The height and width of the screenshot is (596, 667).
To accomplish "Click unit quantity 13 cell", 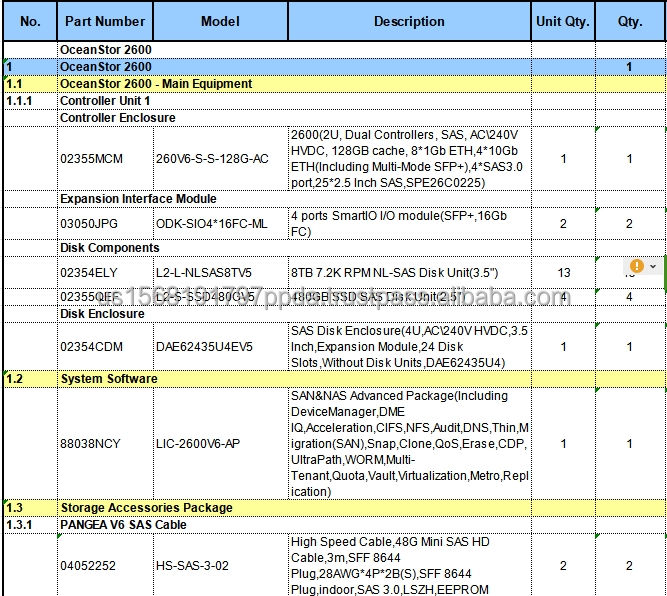I will click(563, 273).
